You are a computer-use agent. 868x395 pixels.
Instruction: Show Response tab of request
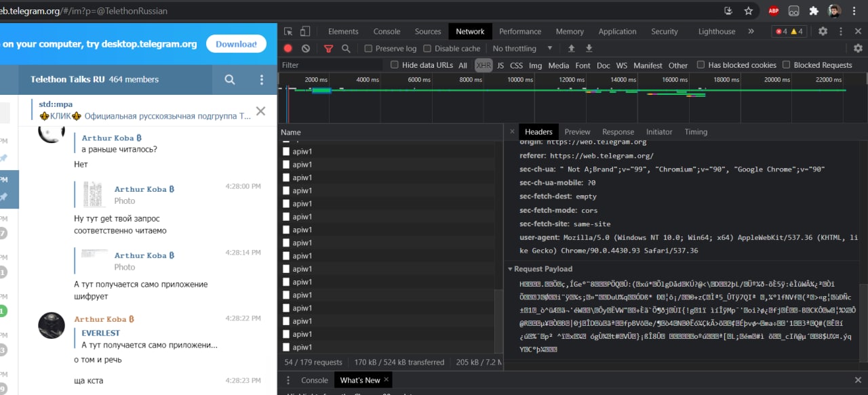[x=618, y=132]
